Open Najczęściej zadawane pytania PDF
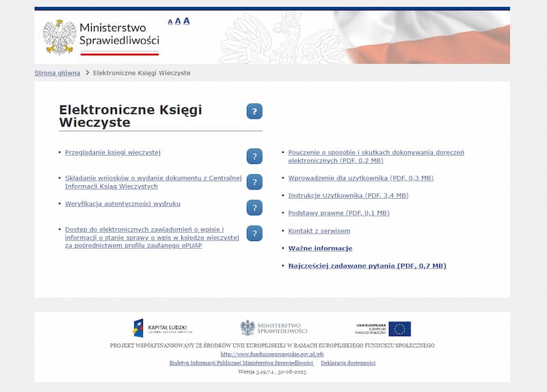Screen dimensions: 547x392 [x=367, y=266]
